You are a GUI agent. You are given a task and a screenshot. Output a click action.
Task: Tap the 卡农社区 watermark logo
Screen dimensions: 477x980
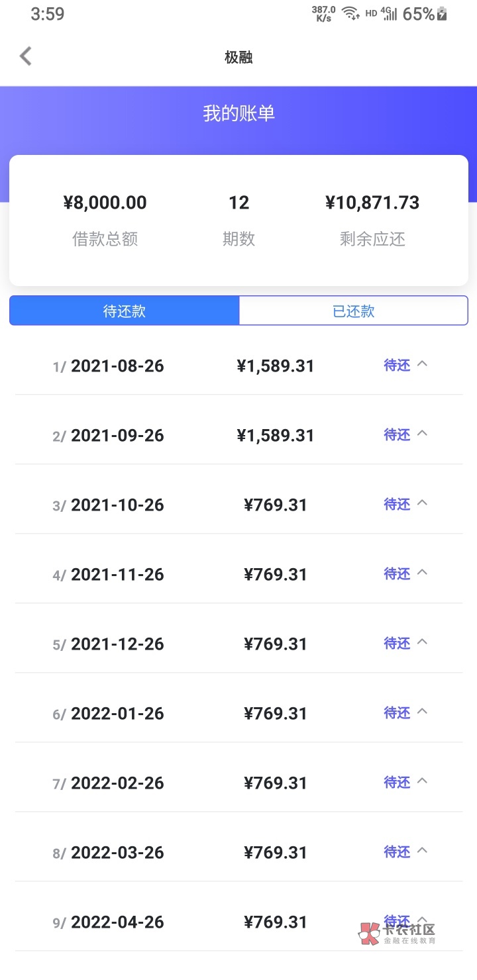[x=397, y=933]
